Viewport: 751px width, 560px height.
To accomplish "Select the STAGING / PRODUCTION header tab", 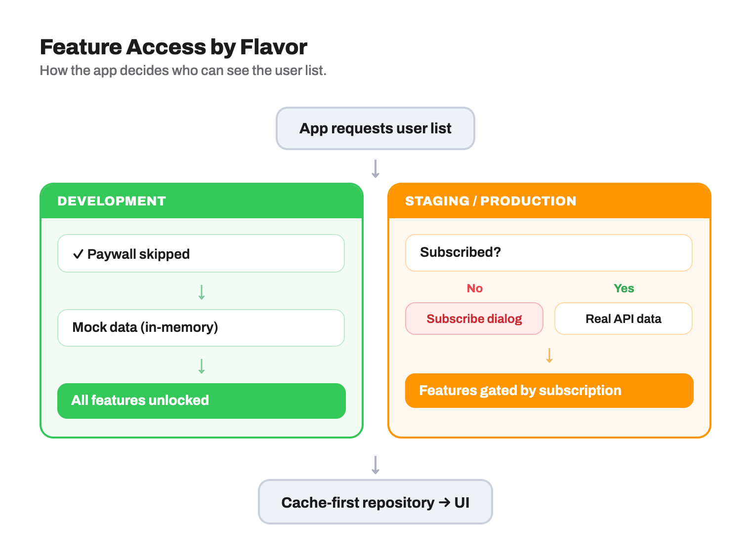I will tap(549, 201).
